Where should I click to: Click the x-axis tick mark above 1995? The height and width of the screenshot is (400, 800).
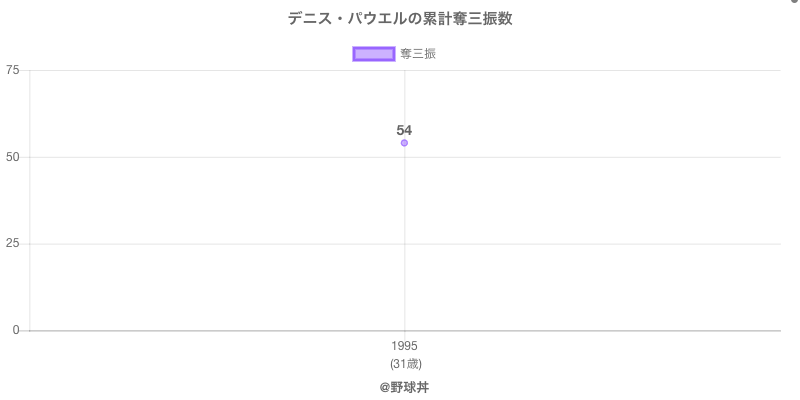pos(404,335)
